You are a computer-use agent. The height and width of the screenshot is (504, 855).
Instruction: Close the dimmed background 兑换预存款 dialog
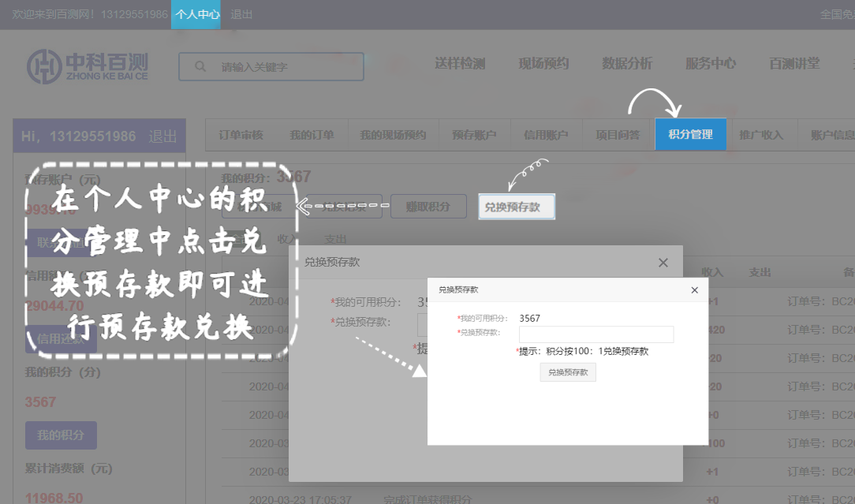coord(663,263)
